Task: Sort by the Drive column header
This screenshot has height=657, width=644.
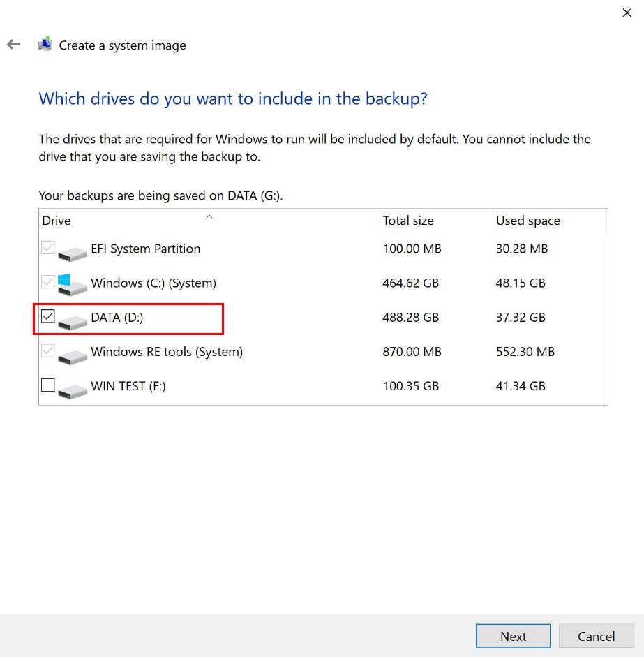Action: [209, 221]
